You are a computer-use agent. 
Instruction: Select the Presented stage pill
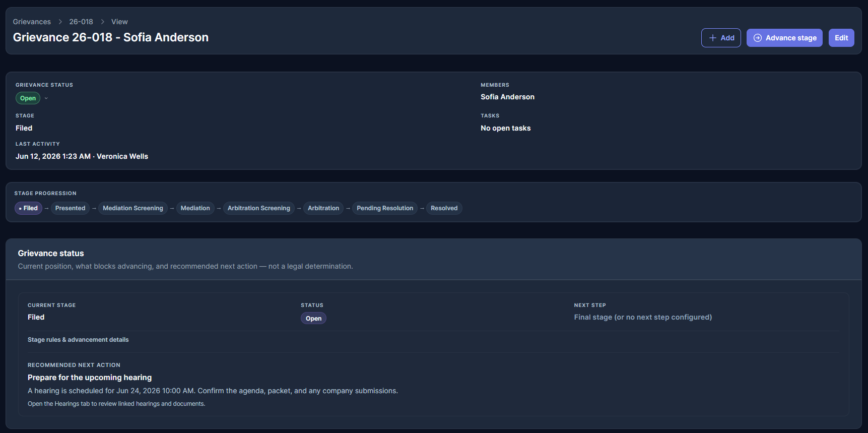tap(70, 208)
